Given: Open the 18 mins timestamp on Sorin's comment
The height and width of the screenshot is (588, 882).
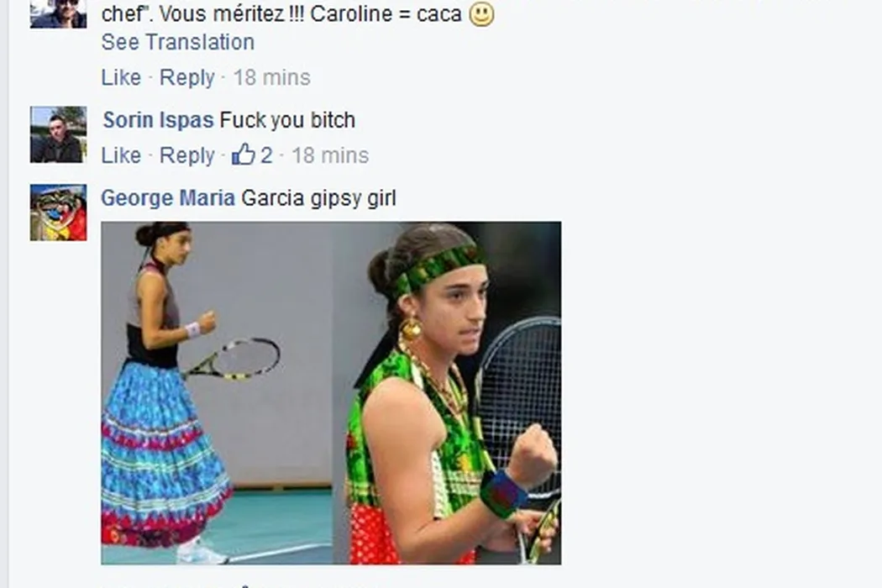Looking at the screenshot, I should pos(330,155).
